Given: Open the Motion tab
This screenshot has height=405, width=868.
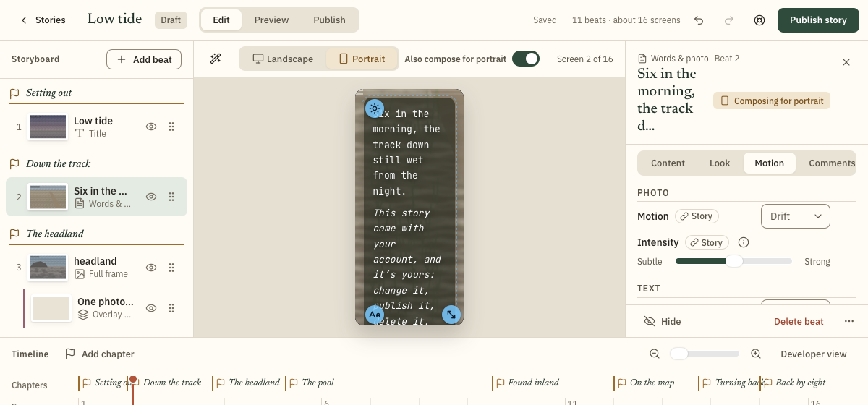Looking at the screenshot, I should [769, 163].
